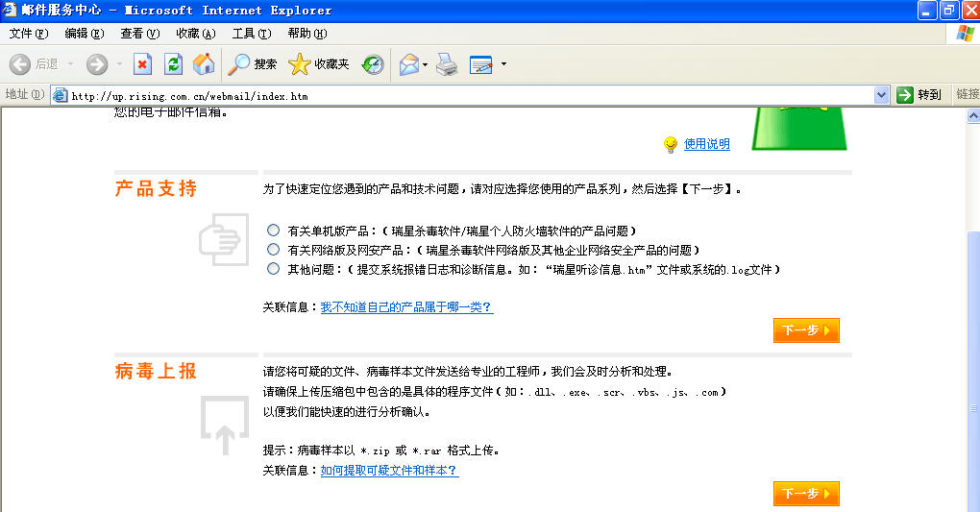Open the 文件(F) menu

pos(29,34)
